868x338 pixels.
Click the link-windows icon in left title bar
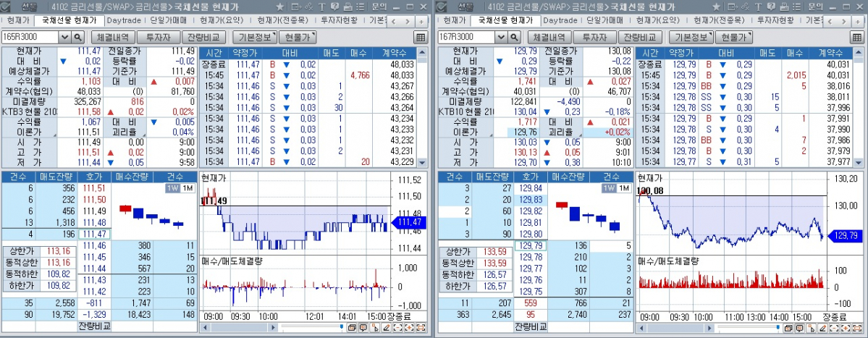coord(309,7)
